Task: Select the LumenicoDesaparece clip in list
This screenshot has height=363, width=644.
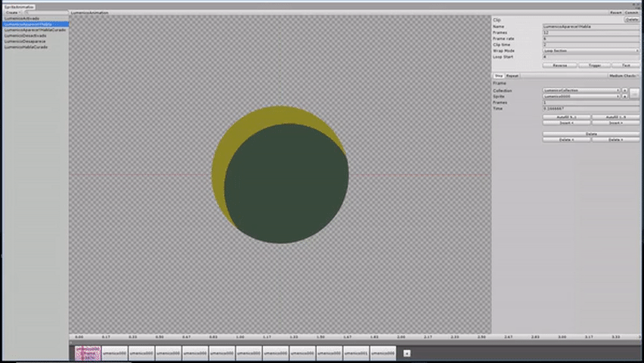Action: [25, 41]
